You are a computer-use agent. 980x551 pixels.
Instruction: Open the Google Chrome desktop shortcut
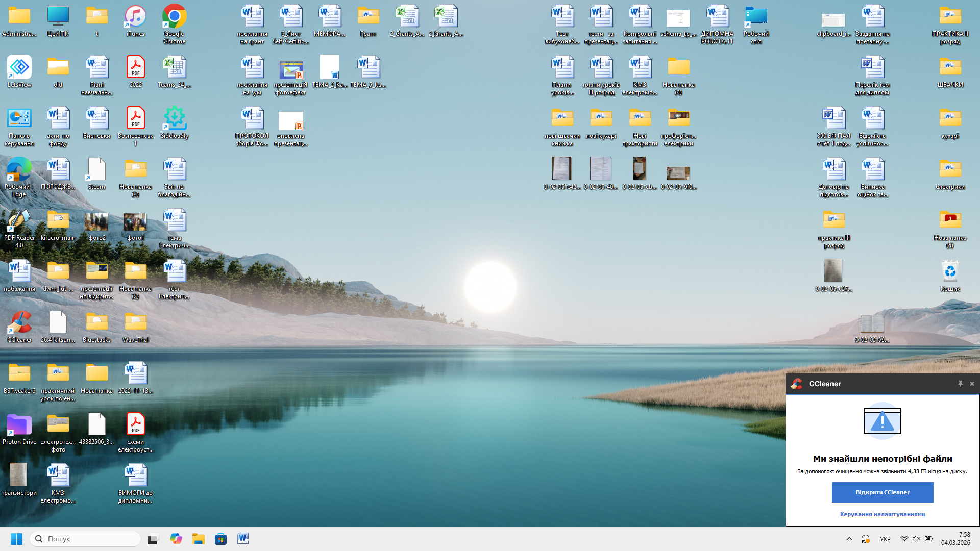[x=174, y=17]
